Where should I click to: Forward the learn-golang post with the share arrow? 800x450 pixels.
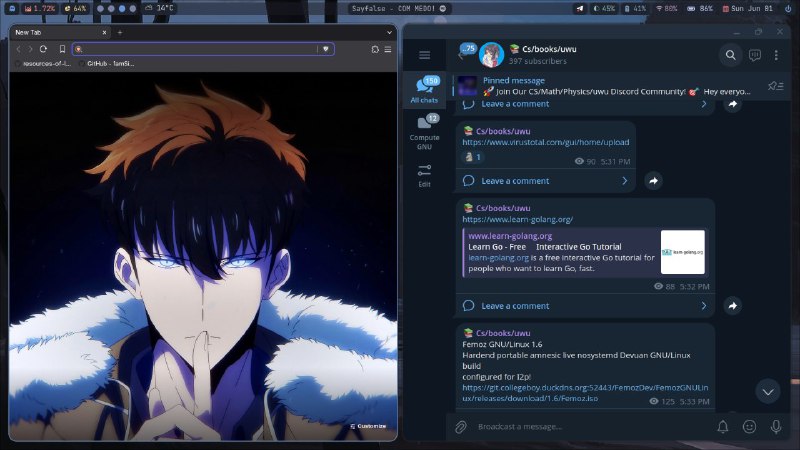click(x=733, y=306)
